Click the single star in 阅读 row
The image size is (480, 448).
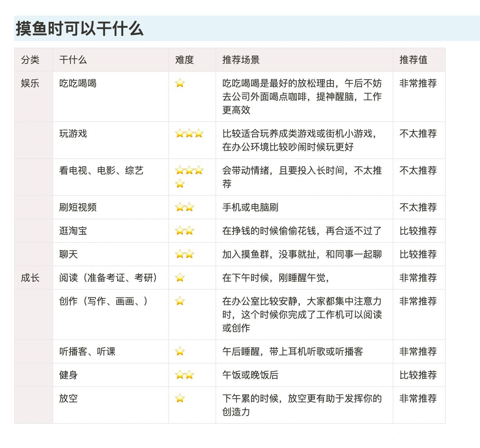tap(180, 278)
